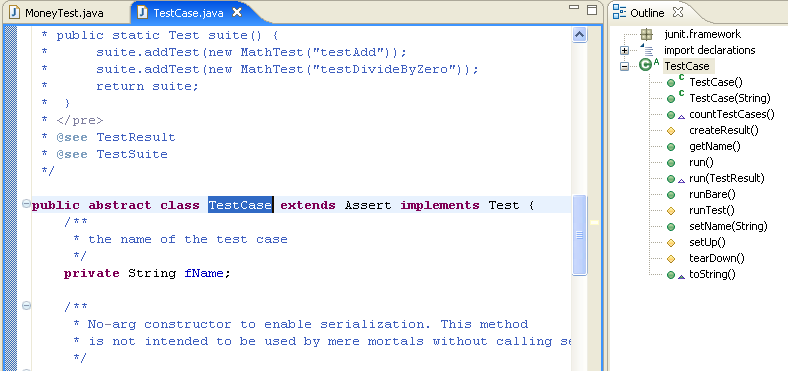Click the public icon of getName()
This screenshot has width=788, height=371.
(x=671, y=147)
